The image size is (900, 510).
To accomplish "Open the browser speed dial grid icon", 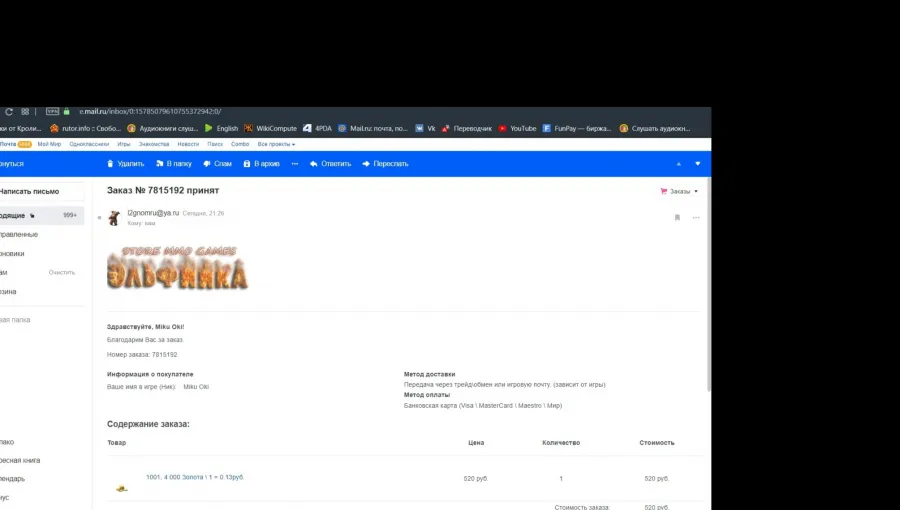I will pyautogui.click(x=25, y=112).
